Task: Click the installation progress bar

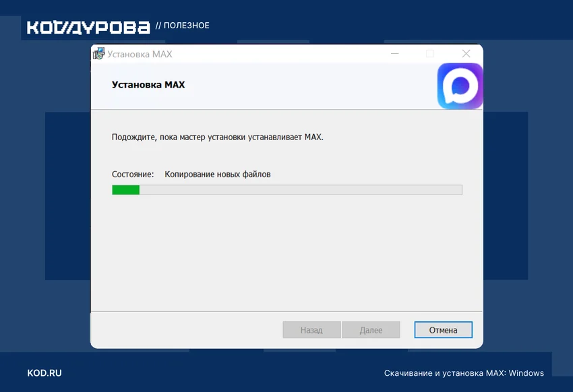Action: click(x=287, y=190)
